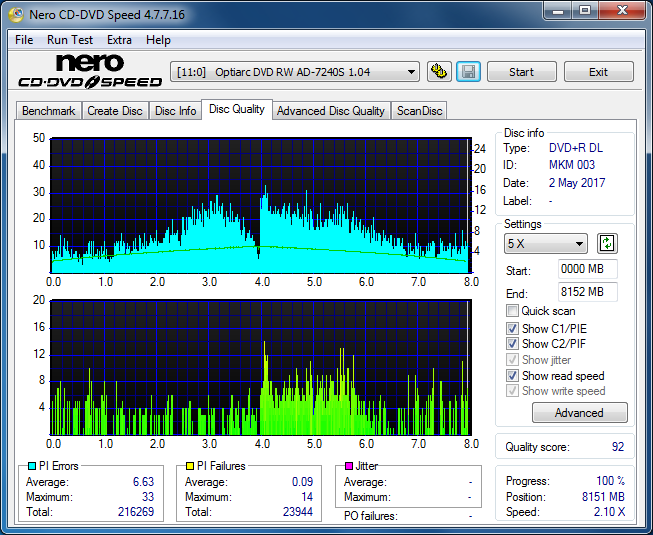Click the End position field 8152 MB
Viewport: 653px width, 535px height.
click(x=588, y=292)
